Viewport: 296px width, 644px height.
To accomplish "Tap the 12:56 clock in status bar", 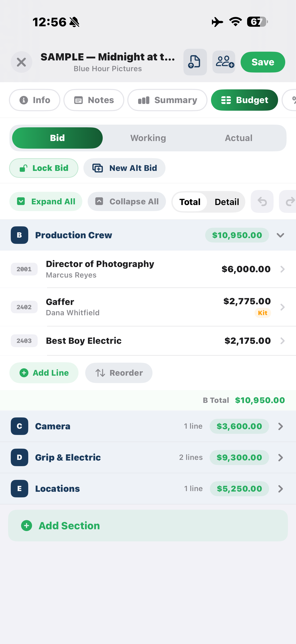I will tap(49, 22).
